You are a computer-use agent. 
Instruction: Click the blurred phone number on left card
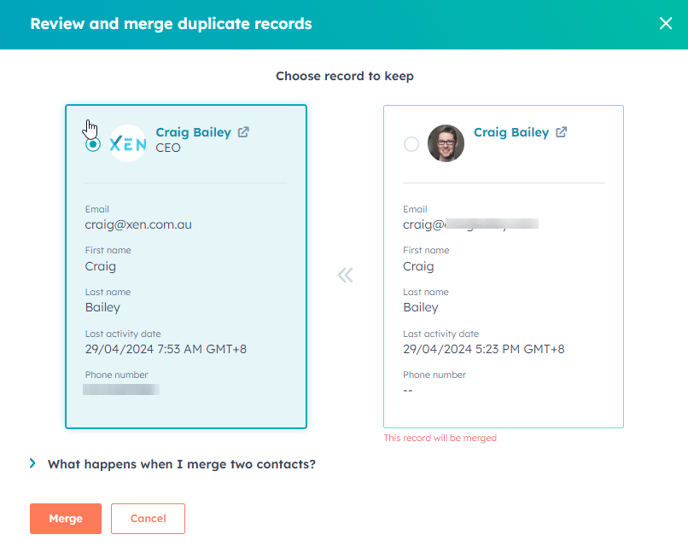tap(121, 390)
